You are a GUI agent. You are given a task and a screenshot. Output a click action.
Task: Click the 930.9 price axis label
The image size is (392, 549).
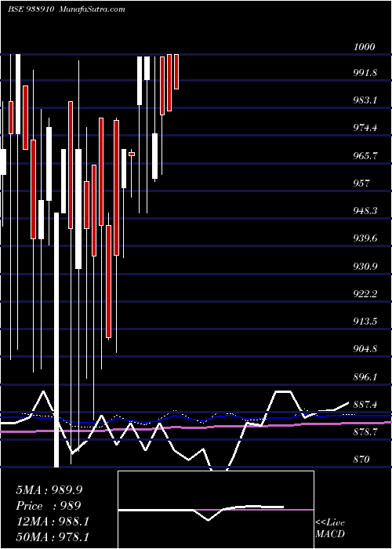(365, 267)
